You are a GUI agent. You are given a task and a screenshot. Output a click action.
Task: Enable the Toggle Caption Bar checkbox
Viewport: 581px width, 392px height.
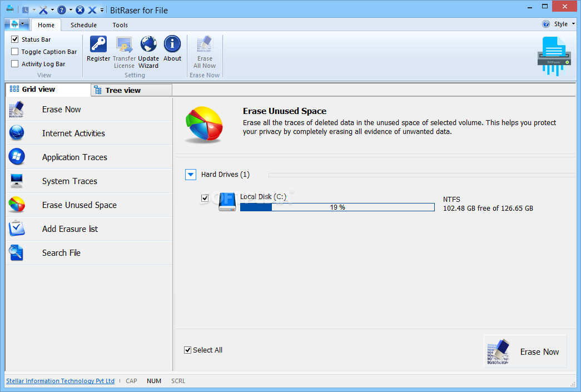coord(15,52)
